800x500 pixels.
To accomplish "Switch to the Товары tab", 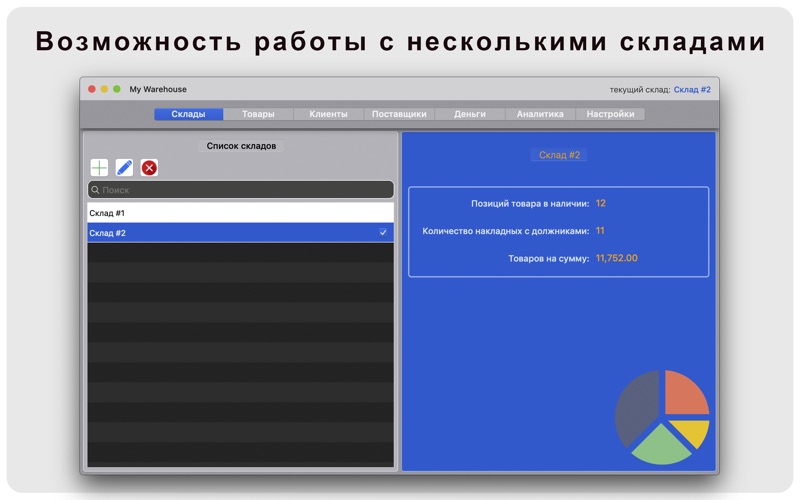I will (x=258, y=114).
